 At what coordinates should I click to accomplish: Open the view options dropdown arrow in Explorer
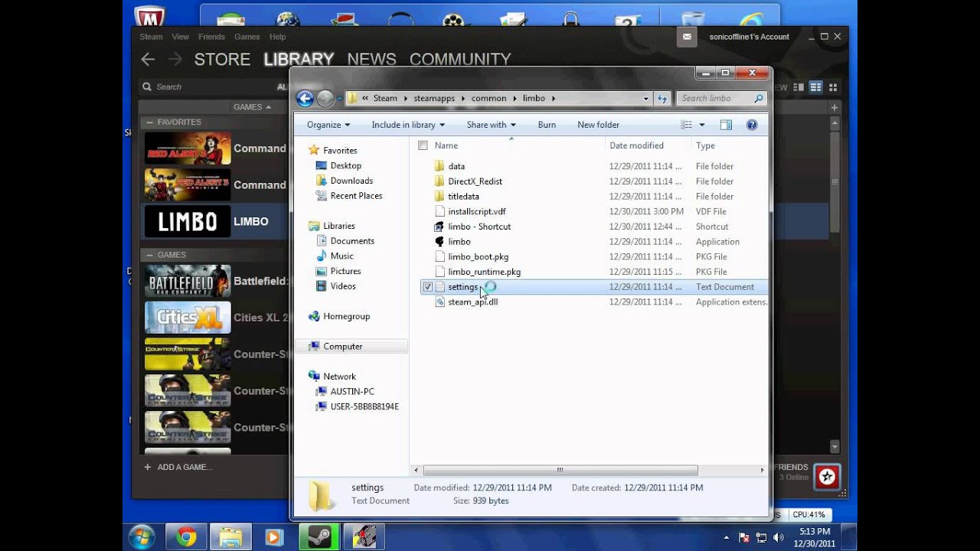pos(701,125)
